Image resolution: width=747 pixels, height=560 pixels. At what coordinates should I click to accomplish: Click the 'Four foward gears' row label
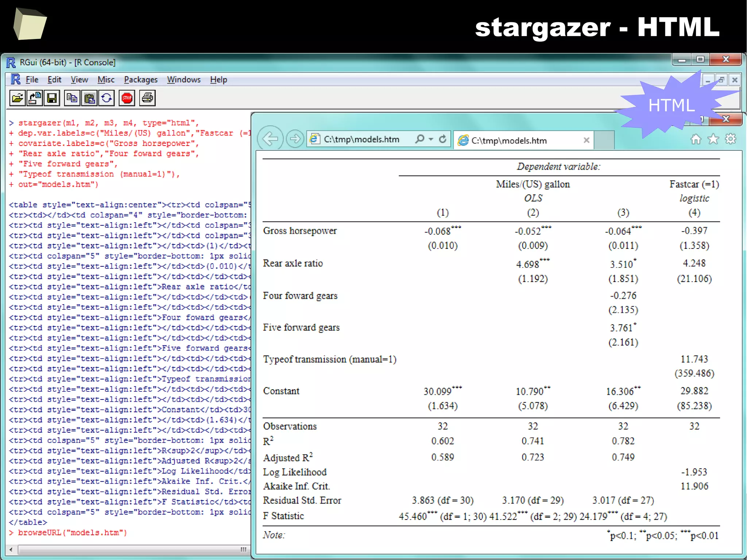[300, 296]
